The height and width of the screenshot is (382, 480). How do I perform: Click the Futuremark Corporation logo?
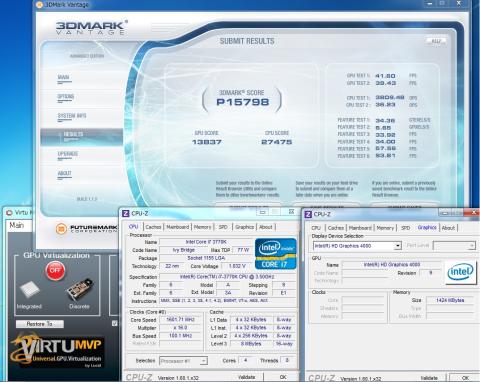pyautogui.click(x=86, y=229)
